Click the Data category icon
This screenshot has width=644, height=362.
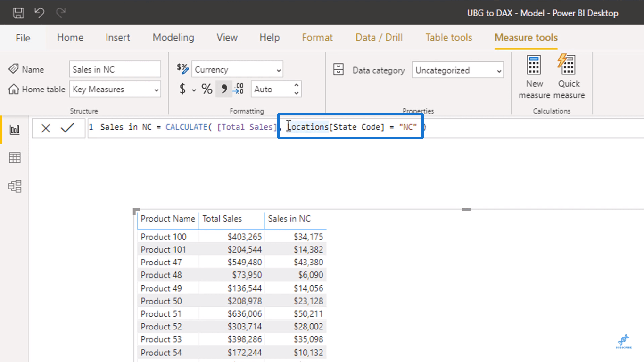coord(339,70)
